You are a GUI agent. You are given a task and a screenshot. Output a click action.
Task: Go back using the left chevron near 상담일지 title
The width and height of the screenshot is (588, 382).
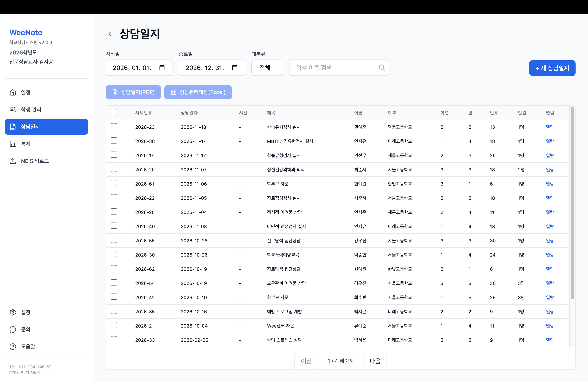(110, 34)
